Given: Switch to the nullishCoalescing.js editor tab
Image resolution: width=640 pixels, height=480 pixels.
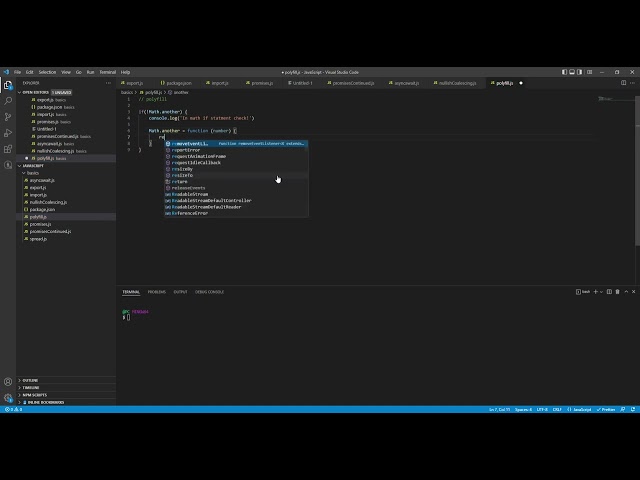Looking at the screenshot, I should click(455, 83).
